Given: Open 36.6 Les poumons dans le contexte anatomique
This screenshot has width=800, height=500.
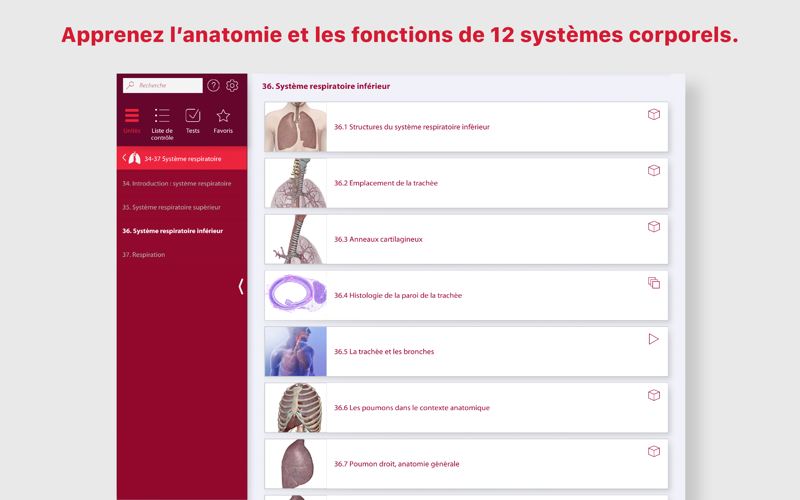Looking at the screenshot, I should 466,407.
